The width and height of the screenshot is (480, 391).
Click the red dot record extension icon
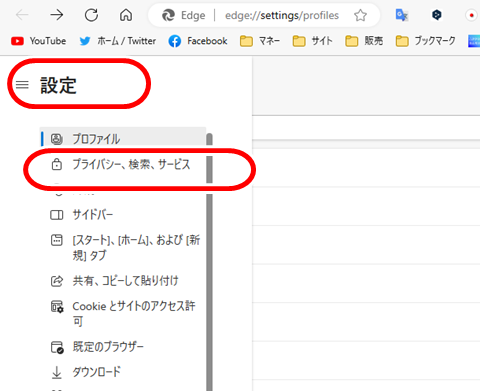click(x=471, y=15)
